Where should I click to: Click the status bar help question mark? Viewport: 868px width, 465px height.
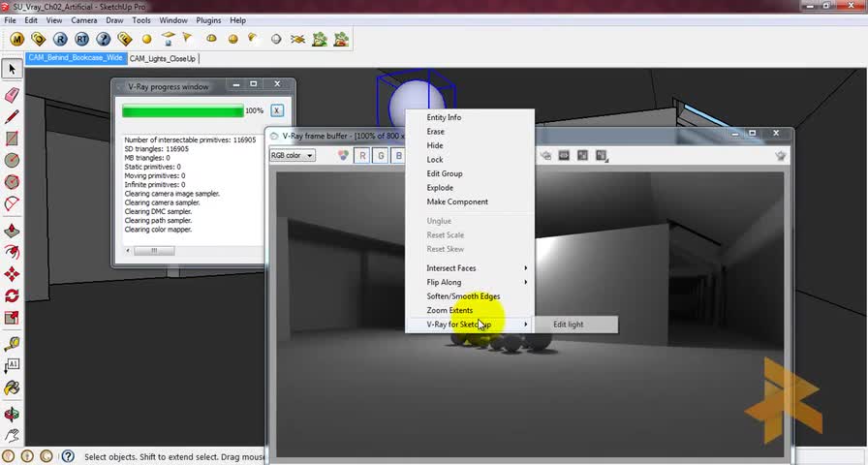click(x=68, y=456)
